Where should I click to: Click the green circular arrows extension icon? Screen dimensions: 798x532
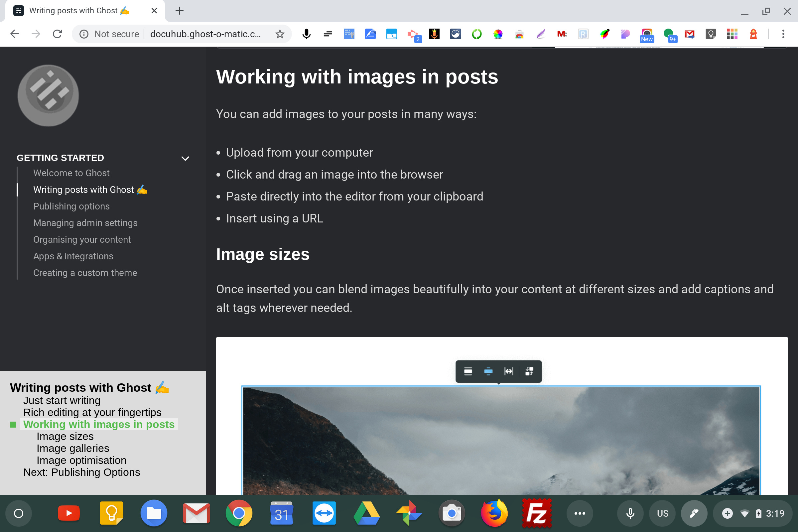(x=477, y=34)
